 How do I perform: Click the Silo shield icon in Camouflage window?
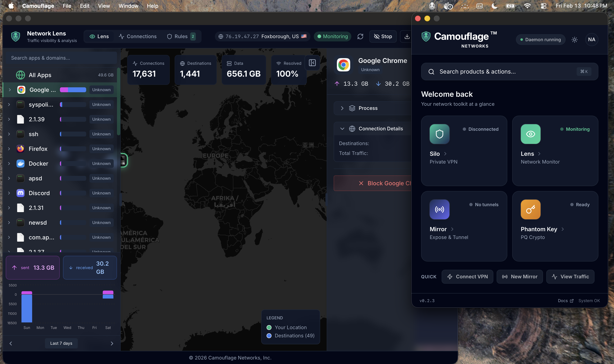(439, 134)
